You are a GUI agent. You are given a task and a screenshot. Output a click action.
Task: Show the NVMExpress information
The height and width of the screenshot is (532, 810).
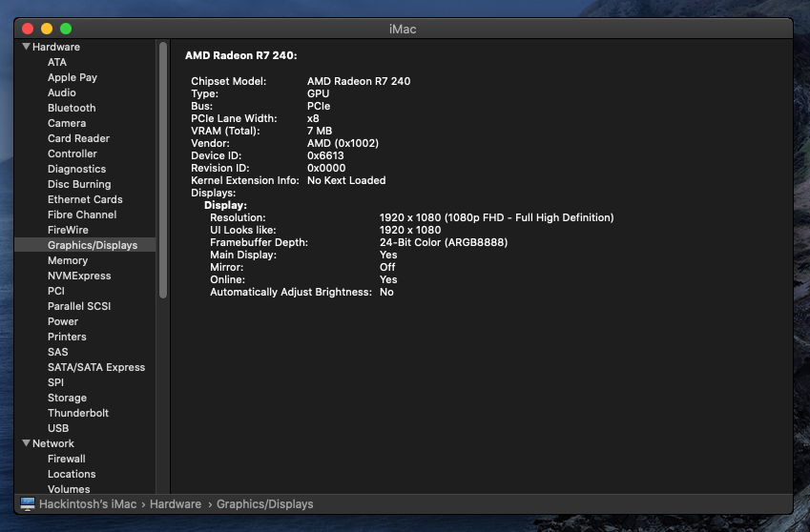click(79, 276)
